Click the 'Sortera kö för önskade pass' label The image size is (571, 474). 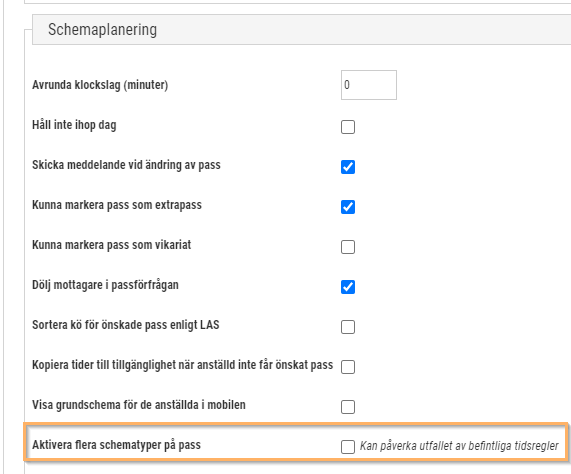coord(126,325)
